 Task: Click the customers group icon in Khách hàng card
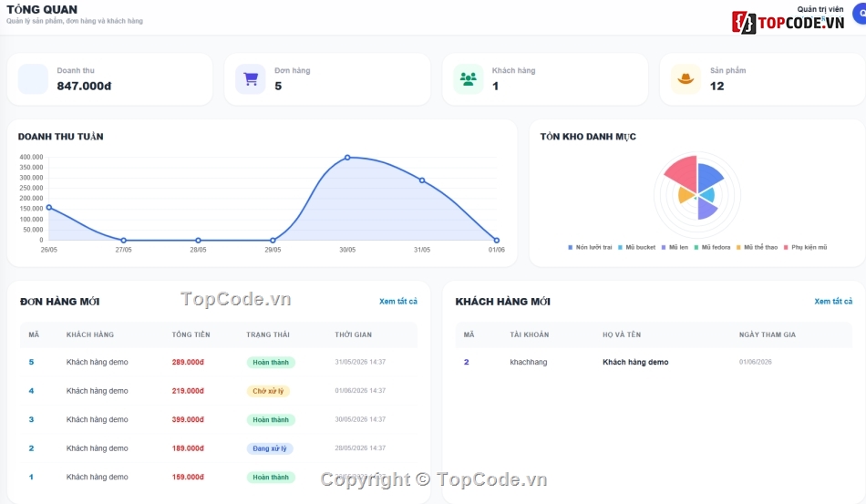469,79
